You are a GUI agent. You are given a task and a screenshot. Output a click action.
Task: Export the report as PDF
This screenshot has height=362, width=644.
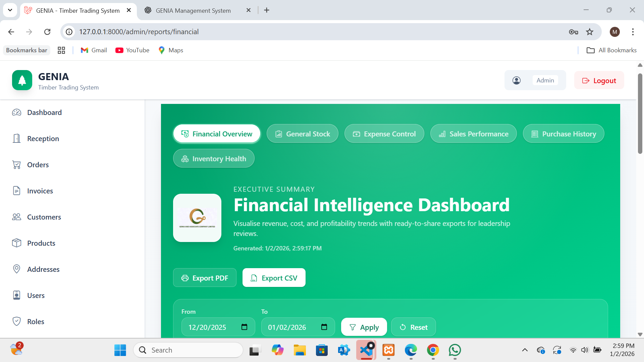tap(205, 278)
